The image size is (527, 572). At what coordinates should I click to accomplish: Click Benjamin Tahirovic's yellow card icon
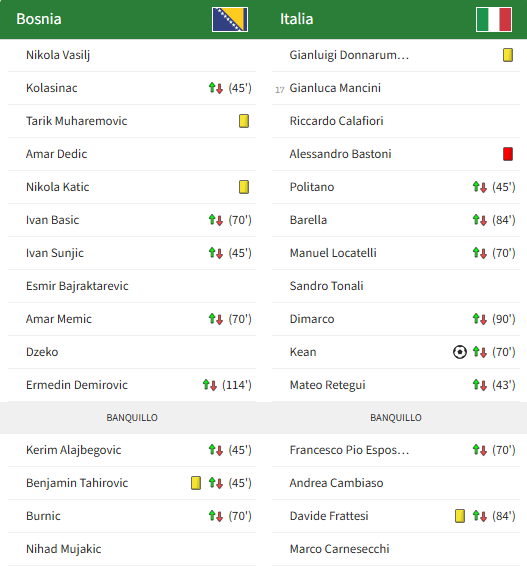tap(196, 483)
